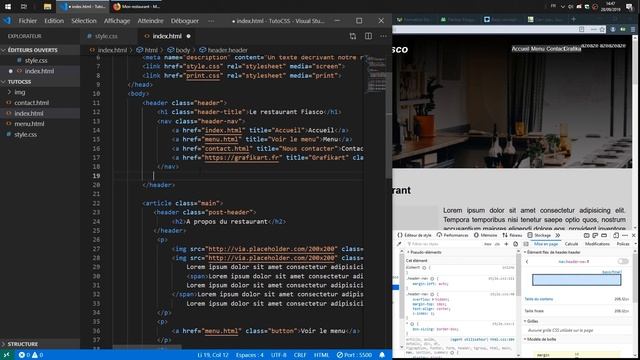
Task: Open the errors and warnings count in status bar
Action: click(x=31, y=355)
